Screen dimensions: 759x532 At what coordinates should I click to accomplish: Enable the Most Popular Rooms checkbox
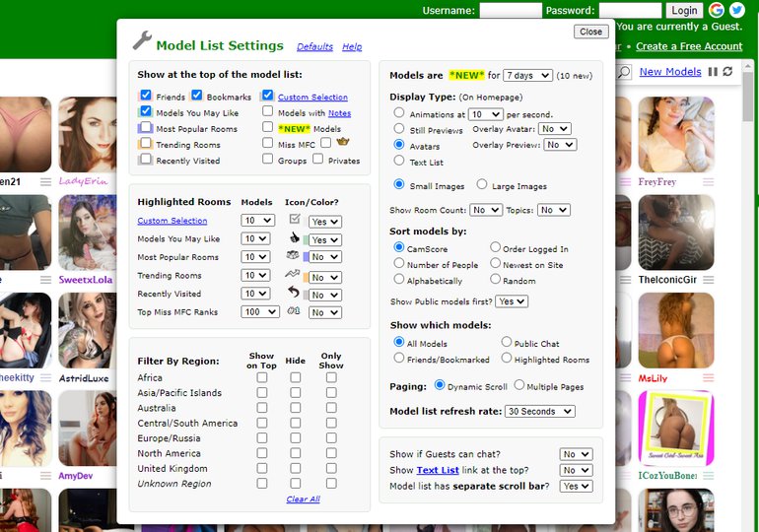coord(146,127)
